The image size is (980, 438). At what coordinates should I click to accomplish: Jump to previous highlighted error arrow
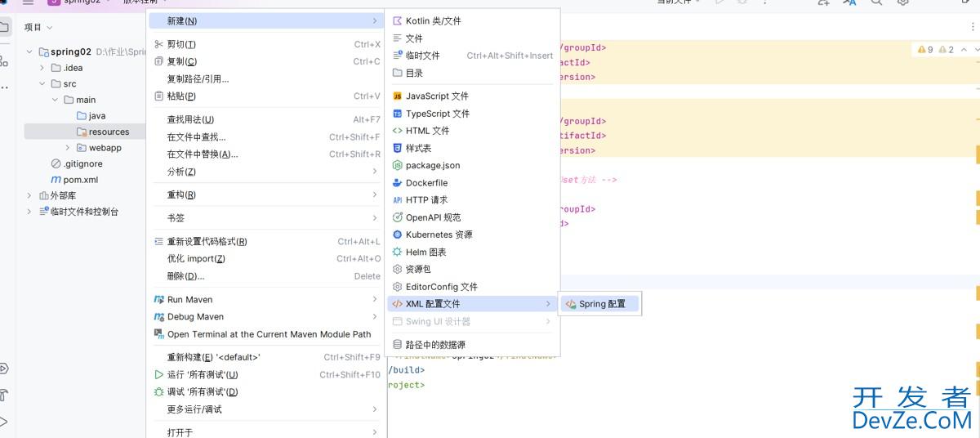964,50
